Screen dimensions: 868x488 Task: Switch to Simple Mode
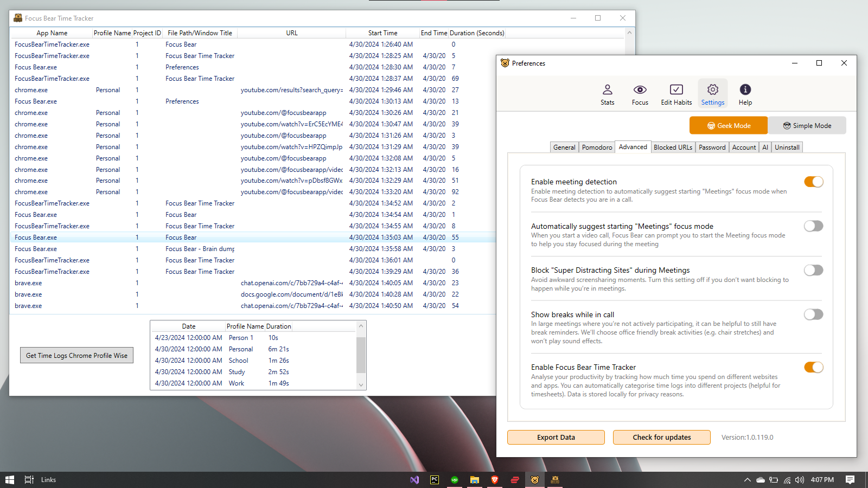click(807, 125)
